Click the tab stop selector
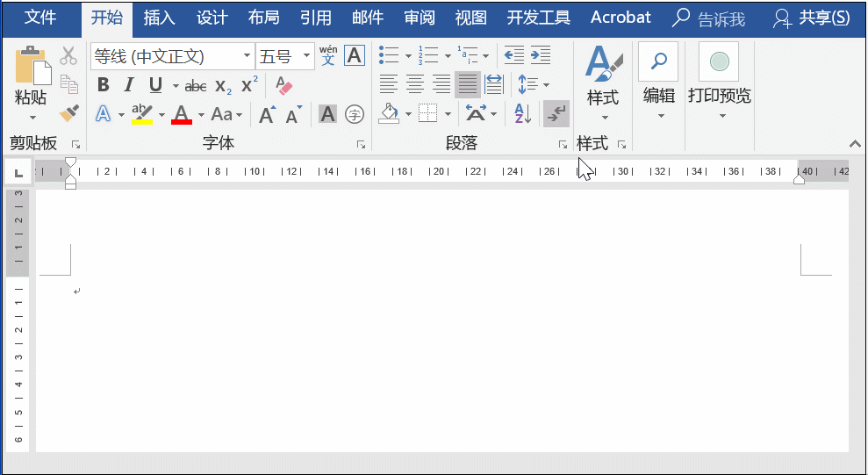This screenshot has width=868, height=475. [x=18, y=173]
